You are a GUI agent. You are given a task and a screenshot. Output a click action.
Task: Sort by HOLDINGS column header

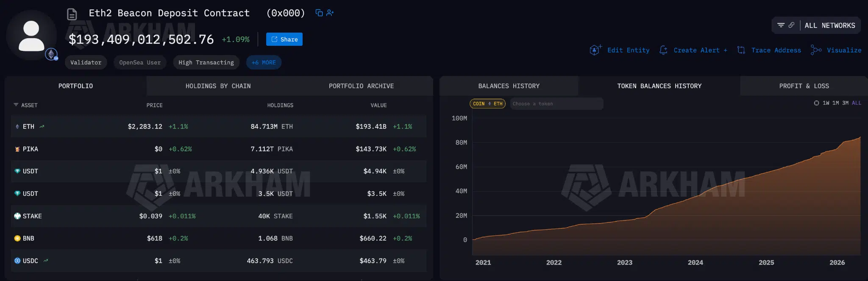point(280,105)
